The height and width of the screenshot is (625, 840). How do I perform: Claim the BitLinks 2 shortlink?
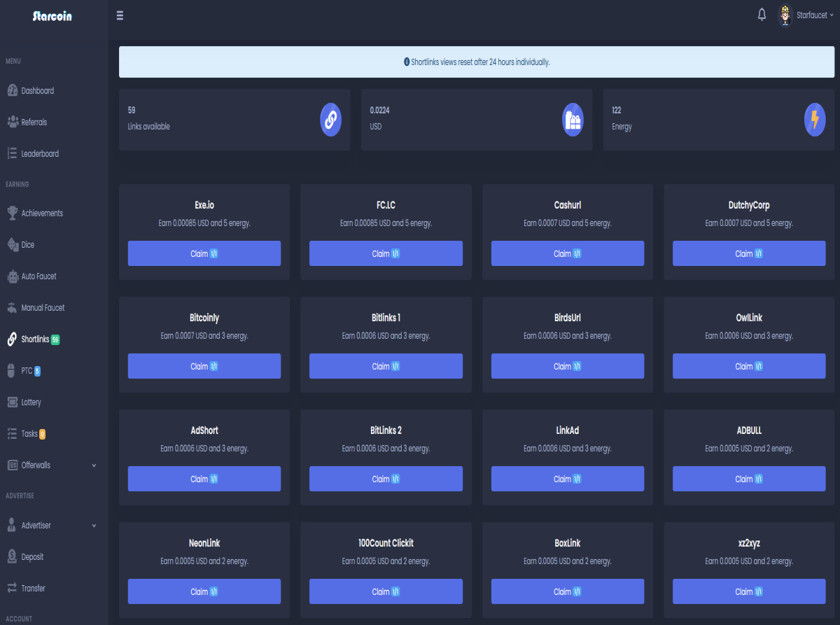386,479
